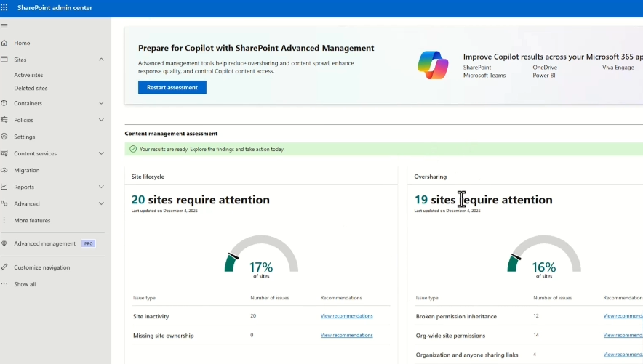Viewport: 643px width, 364px height.
Task: Click the Advanced management diamond icon
Action: 4,243
